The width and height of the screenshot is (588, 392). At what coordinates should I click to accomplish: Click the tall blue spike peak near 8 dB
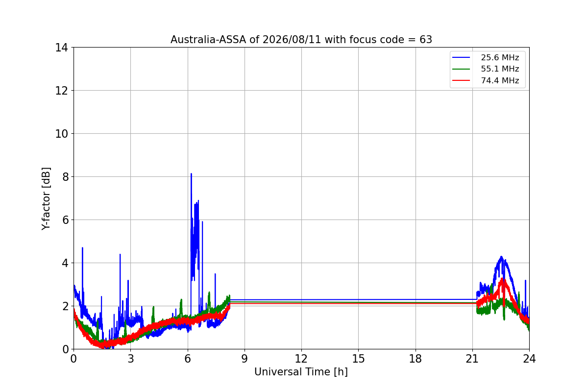(x=191, y=174)
